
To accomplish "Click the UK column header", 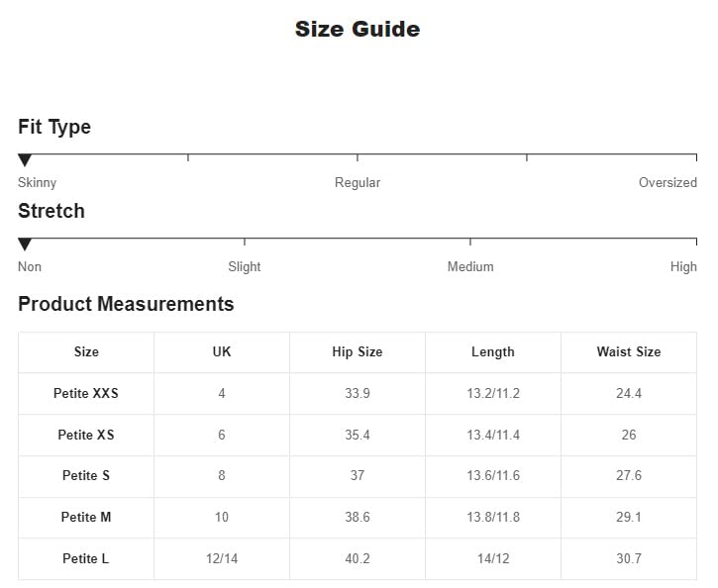I will click(x=222, y=352).
